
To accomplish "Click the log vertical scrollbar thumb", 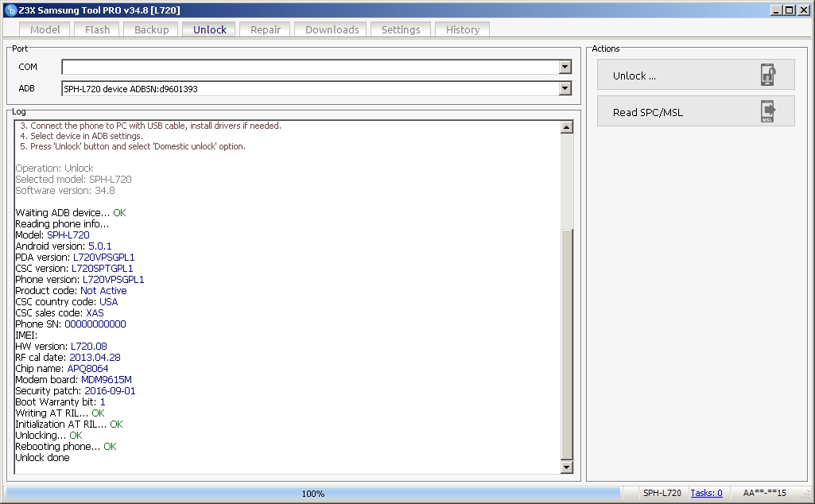I will click(x=567, y=344).
